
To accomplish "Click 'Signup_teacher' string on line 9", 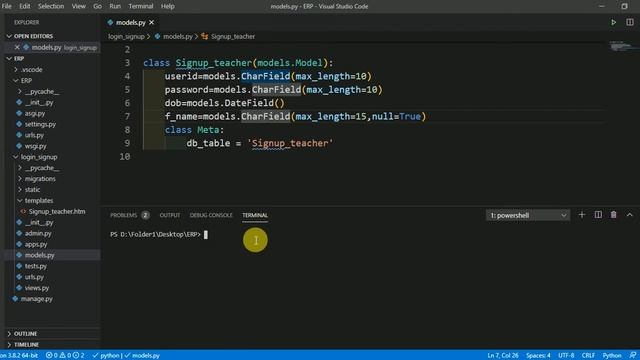I will pyautogui.click(x=290, y=143).
